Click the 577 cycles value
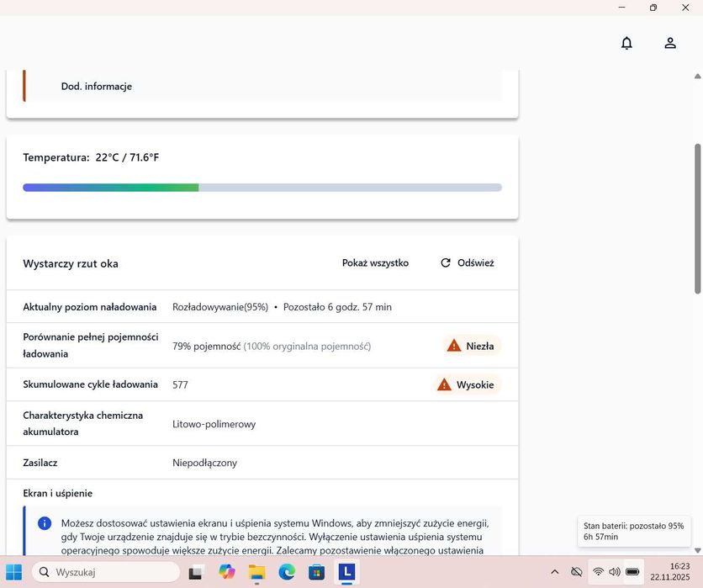The width and height of the screenshot is (703, 588). click(180, 384)
